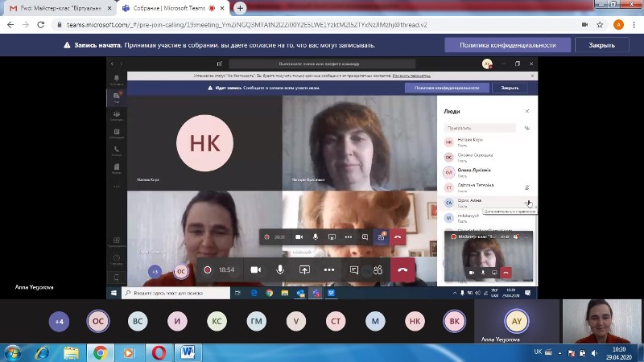View site information padlock icon
The height and width of the screenshot is (362, 644).
tap(60, 25)
